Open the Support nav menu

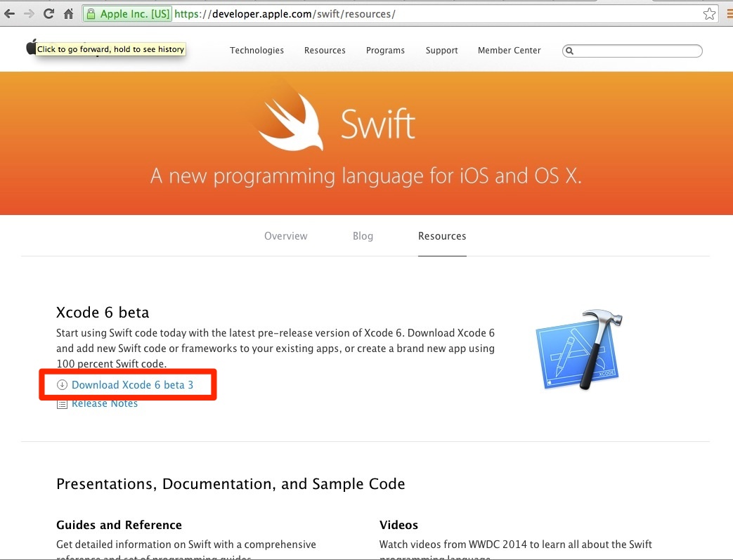pyautogui.click(x=442, y=50)
